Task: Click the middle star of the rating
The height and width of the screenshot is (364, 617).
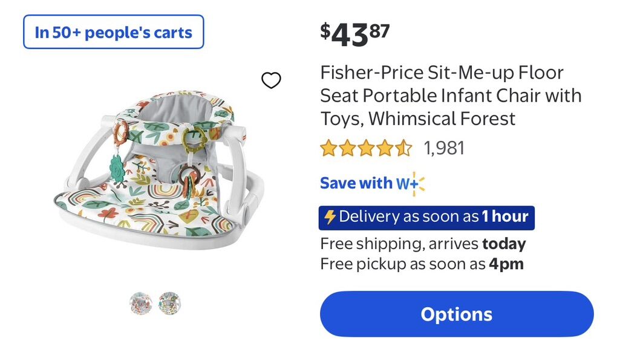Action: (366, 148)
